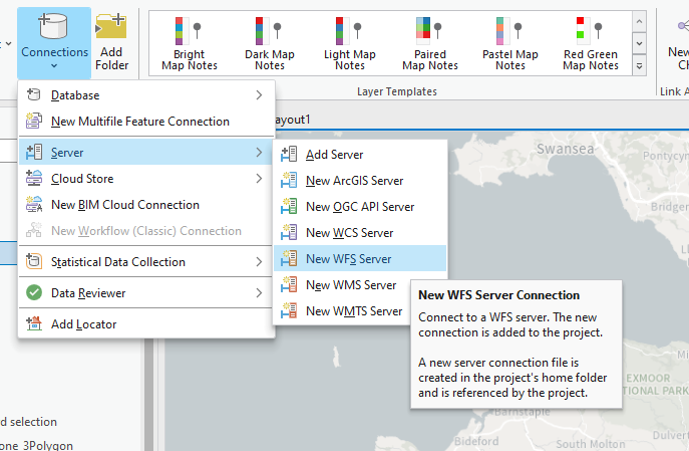
Task: Select Paired Map Notes template
Action: (x=430, y=43)
